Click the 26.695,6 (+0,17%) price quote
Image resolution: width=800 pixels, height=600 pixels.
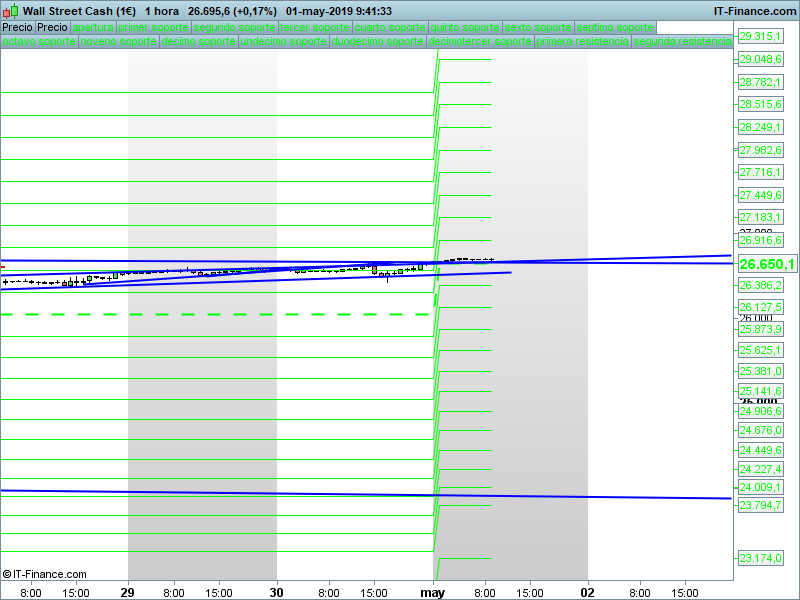pos(232,11)
